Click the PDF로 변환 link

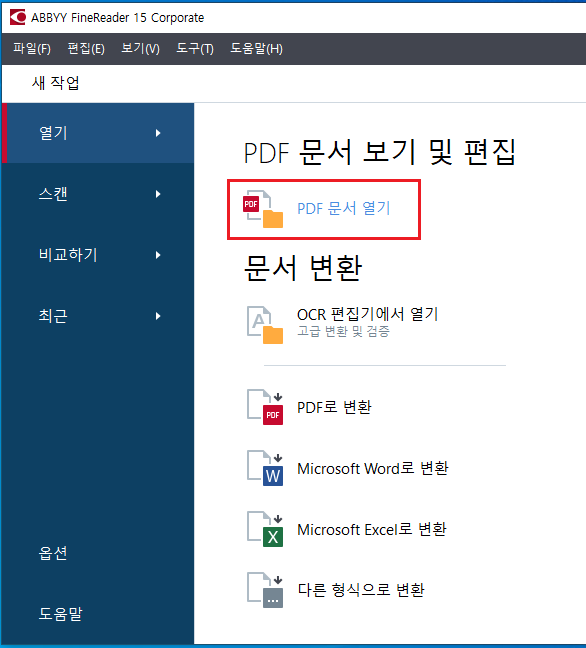[x=334, y=407]
